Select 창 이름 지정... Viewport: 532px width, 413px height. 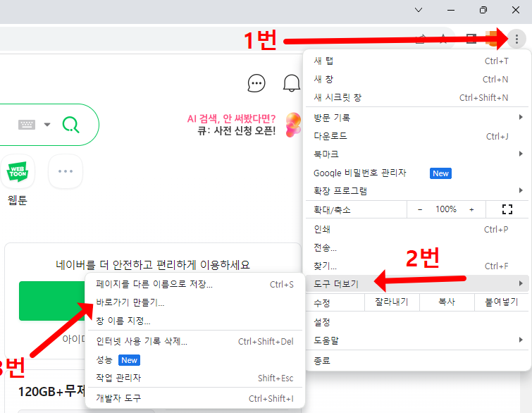(x=194, y=321)
